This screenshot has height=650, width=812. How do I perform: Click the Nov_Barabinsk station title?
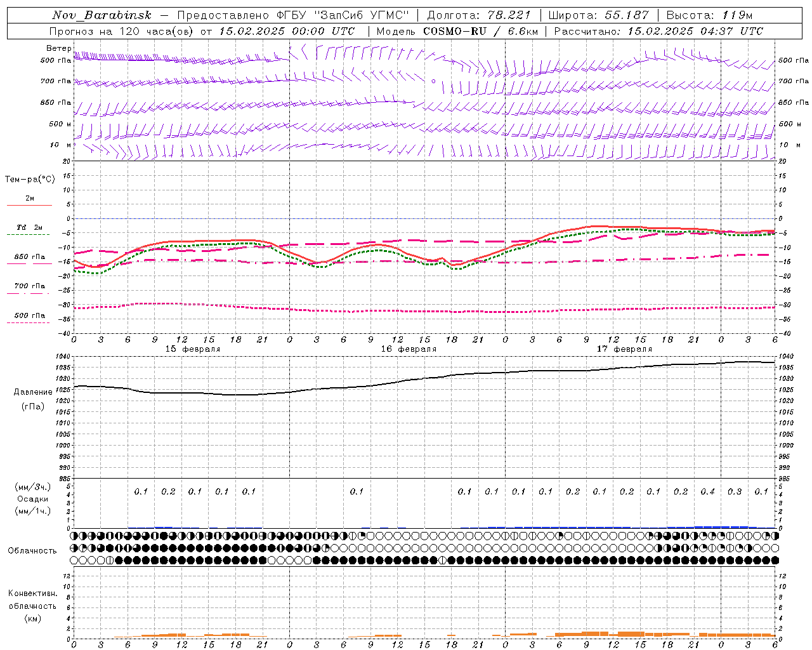point(101,15)
